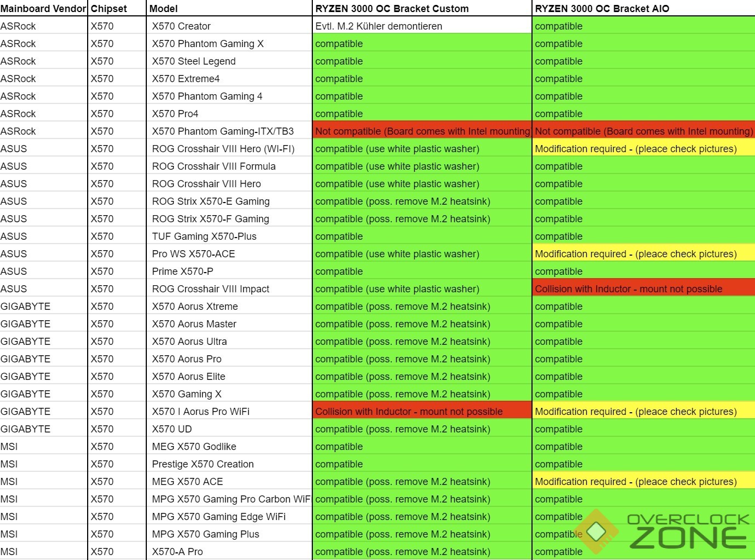
Task: Select the 'Pro WS X570-ACE' cell
Action: (x=229, y=253)
